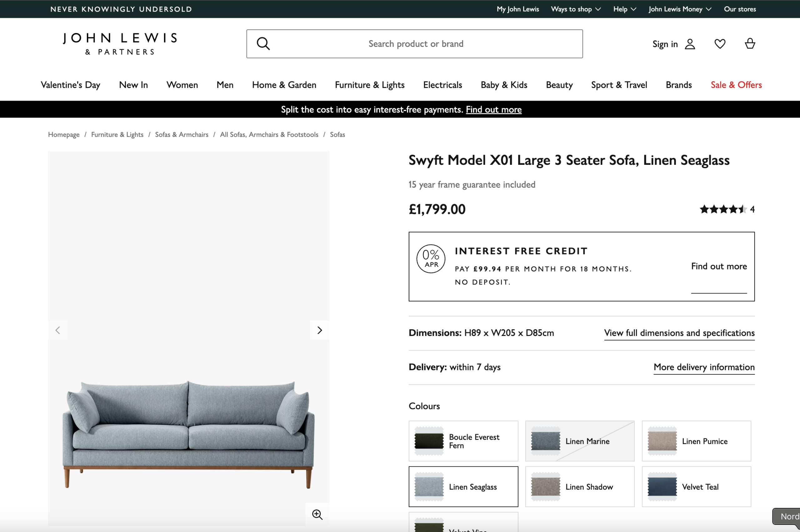The image size is (800, 532).
Task: Open the wishlist heart icon
Action: tap(720, 44)
